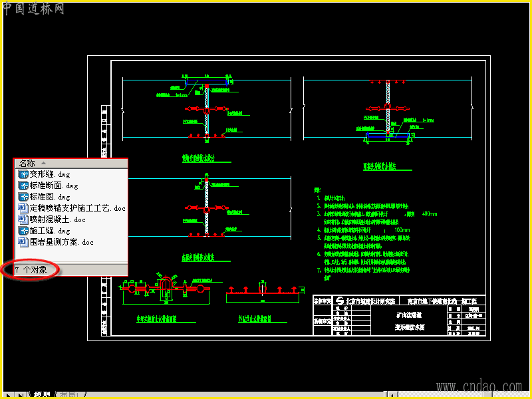
Task: Click the design institute logo in title block
Action: pos(340,301)
